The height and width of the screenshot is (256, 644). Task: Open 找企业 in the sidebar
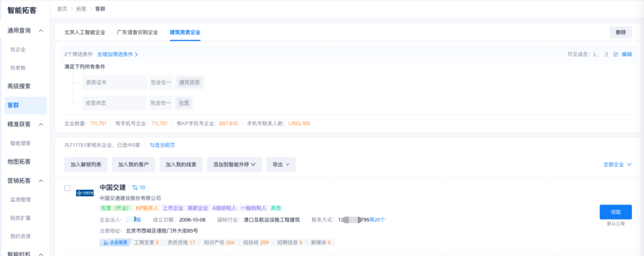[x=18, y=49]
